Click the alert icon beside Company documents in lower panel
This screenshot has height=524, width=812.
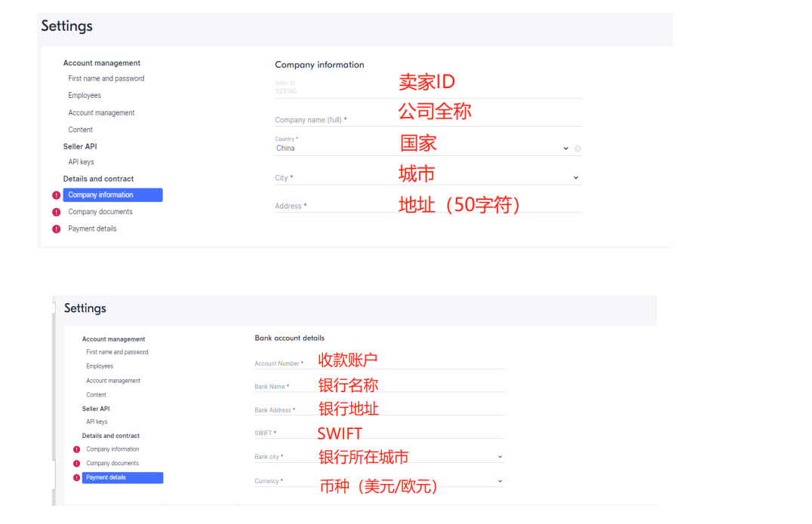pos(75,463)
